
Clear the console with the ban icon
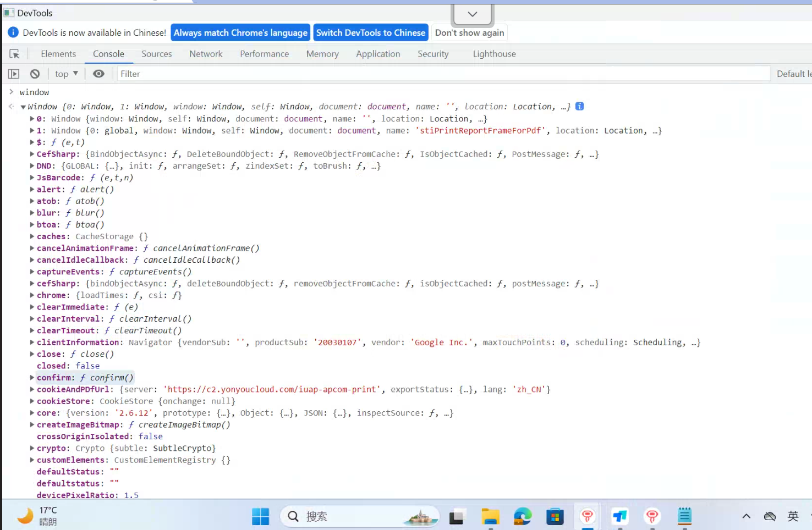point(35,74)
